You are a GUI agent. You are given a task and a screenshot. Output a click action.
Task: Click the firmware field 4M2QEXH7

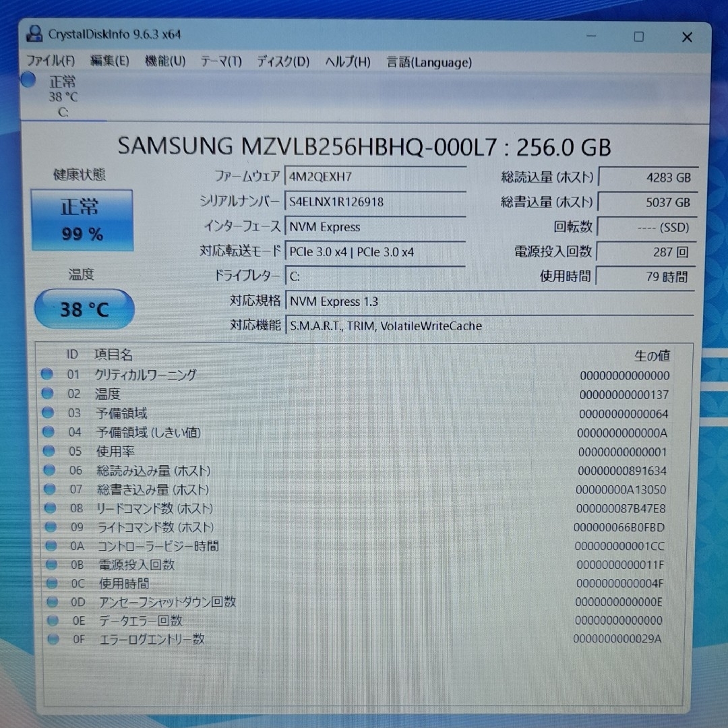(375, 177)
